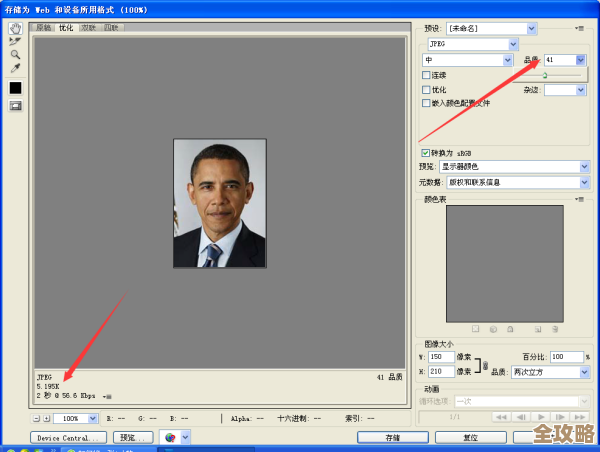This screenshot has width=600, height=452.
Task: Switch to the 原稿 (original) tab
Action: (x=44, y=29)
